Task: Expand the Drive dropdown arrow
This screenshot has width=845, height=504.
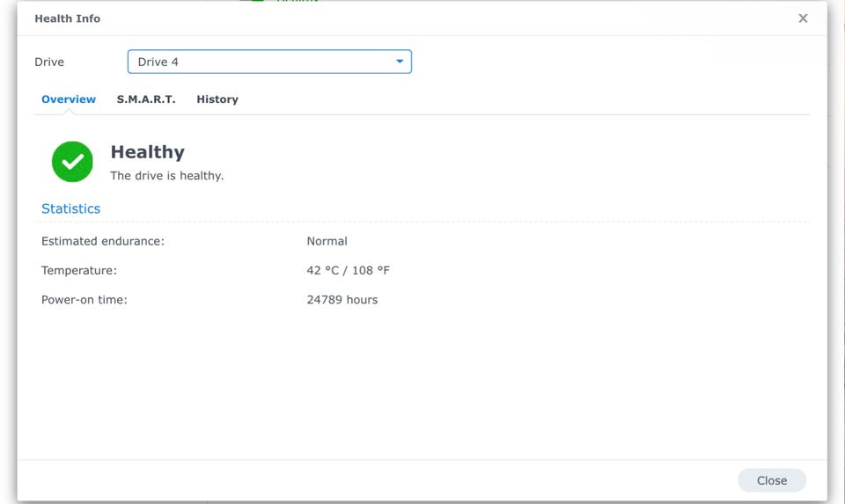Action: pos(400,62)
